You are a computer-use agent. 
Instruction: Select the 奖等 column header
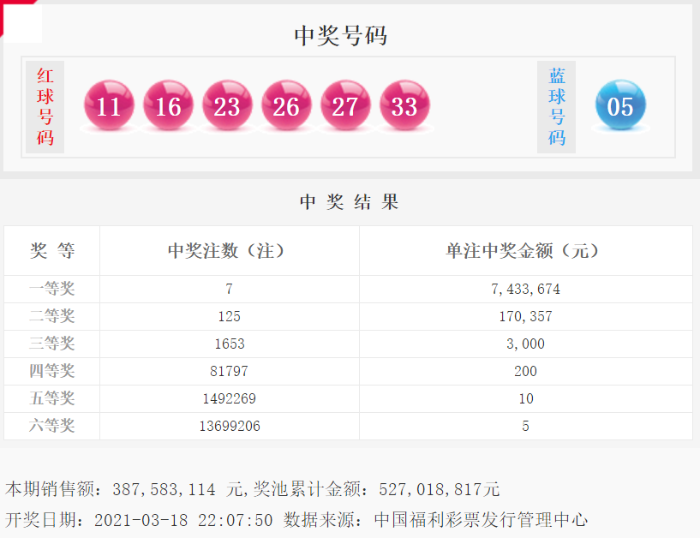[x=52, y=251]
